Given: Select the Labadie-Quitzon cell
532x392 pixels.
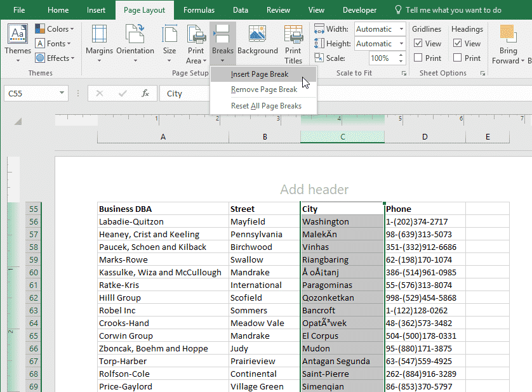Looking at the screenshot, I should pos(163,222).
